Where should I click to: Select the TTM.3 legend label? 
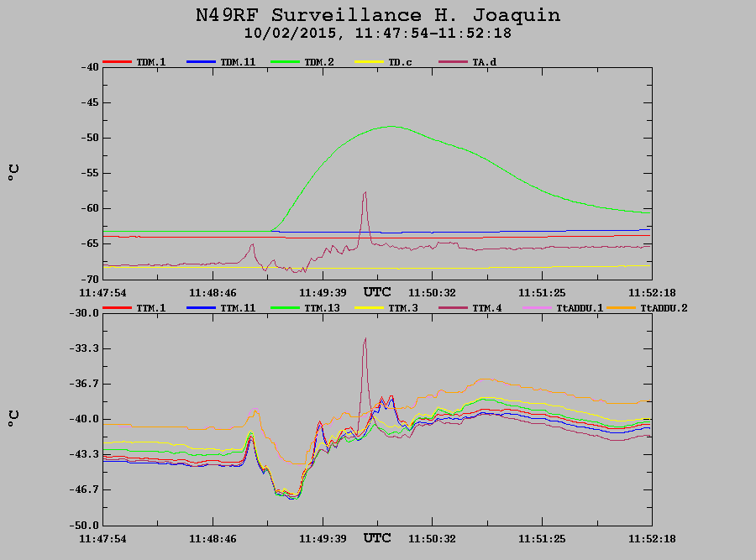click(x=403, y=308)
